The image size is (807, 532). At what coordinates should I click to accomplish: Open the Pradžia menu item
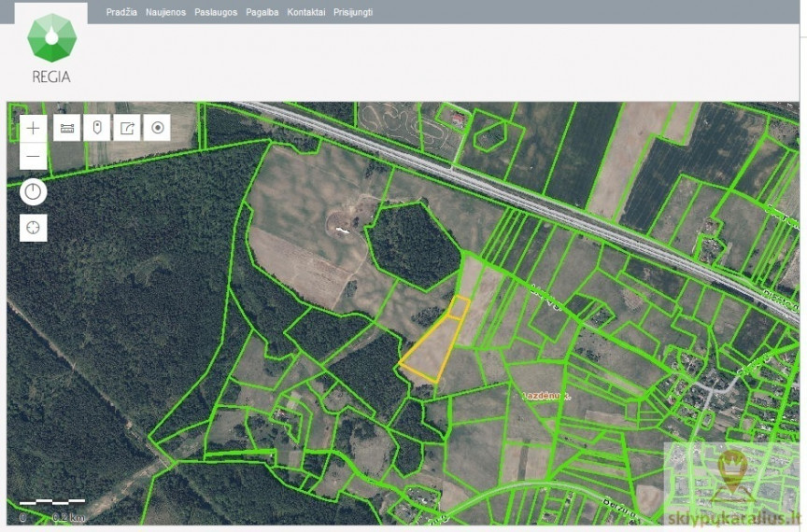121,12
